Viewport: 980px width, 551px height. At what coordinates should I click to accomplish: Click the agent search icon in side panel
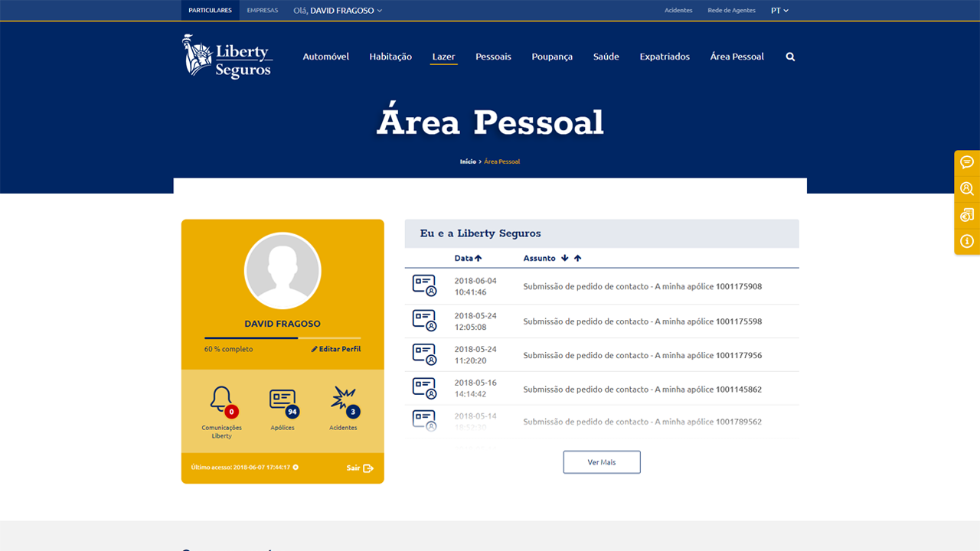point(967,188)
